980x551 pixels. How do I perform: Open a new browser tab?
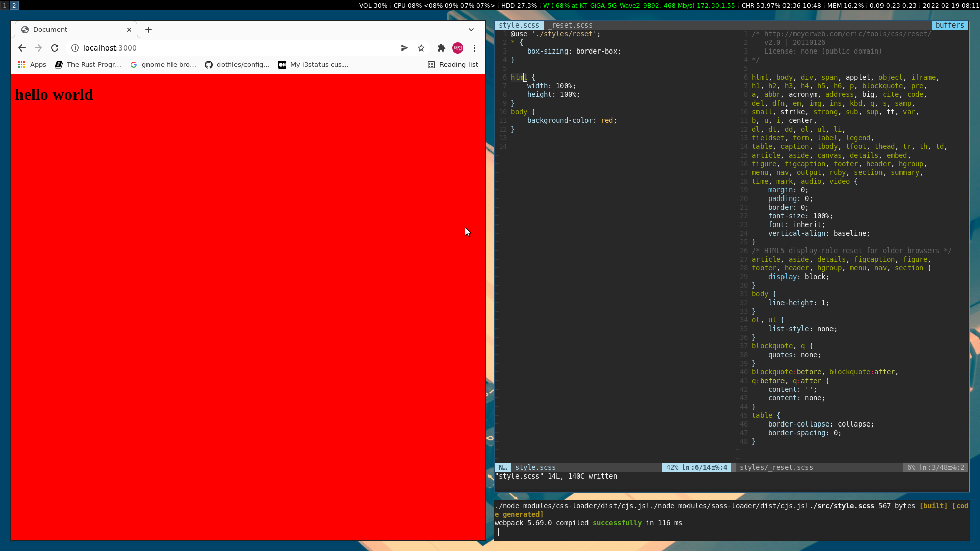point(149,30)
